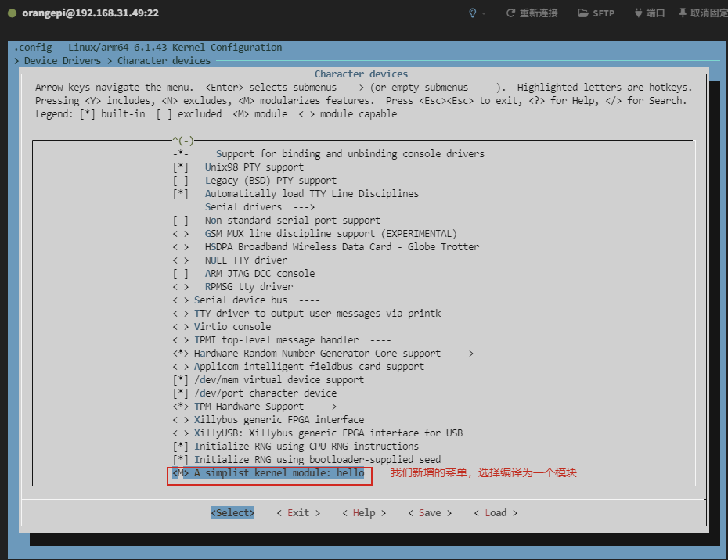
Task: Click the lightbulb tips icon
Action: pyautogui.click(x=473, y=13)
